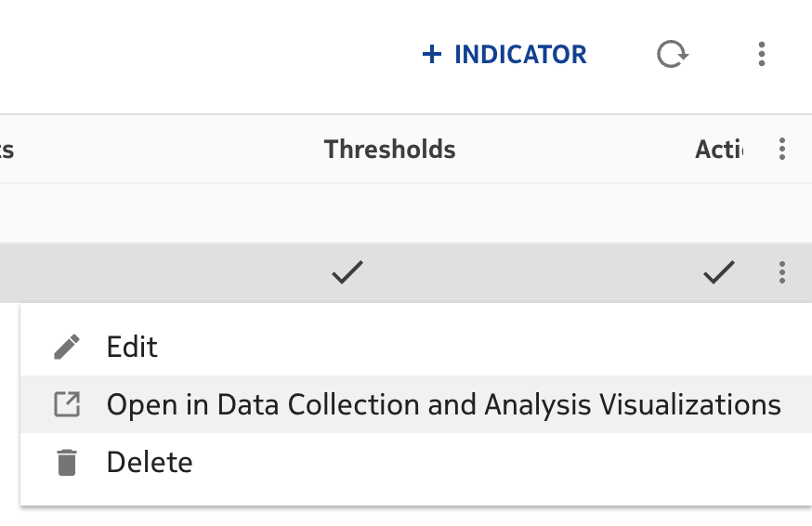The image size is (812, 526).
Task: Click the truncated Actions column header
Action: click(718, 149)
